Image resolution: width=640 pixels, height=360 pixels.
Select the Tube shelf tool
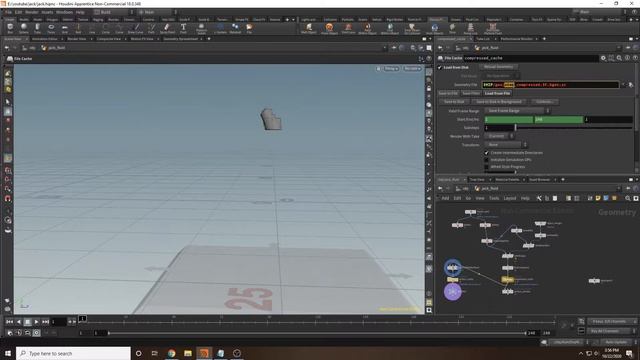37,28
